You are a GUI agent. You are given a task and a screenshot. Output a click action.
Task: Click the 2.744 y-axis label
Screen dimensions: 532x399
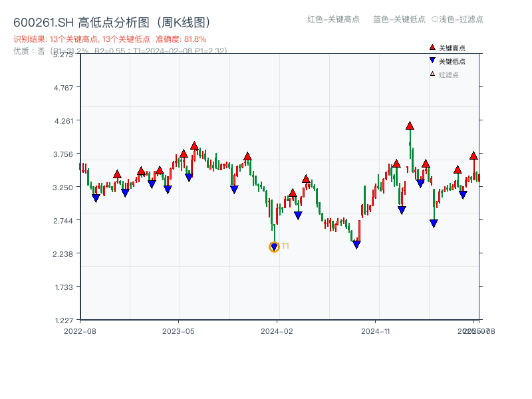63,221
